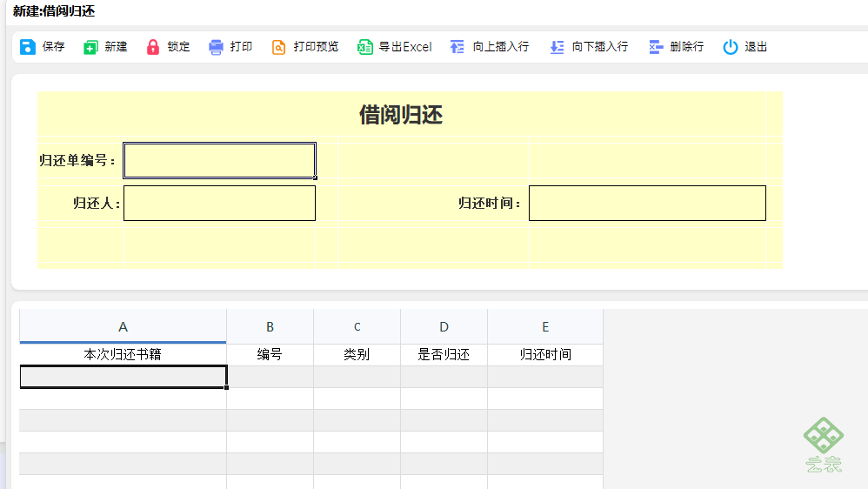Print using the 打印 label
This screenshot has height=489, width=868.
(x=242, y=46)
